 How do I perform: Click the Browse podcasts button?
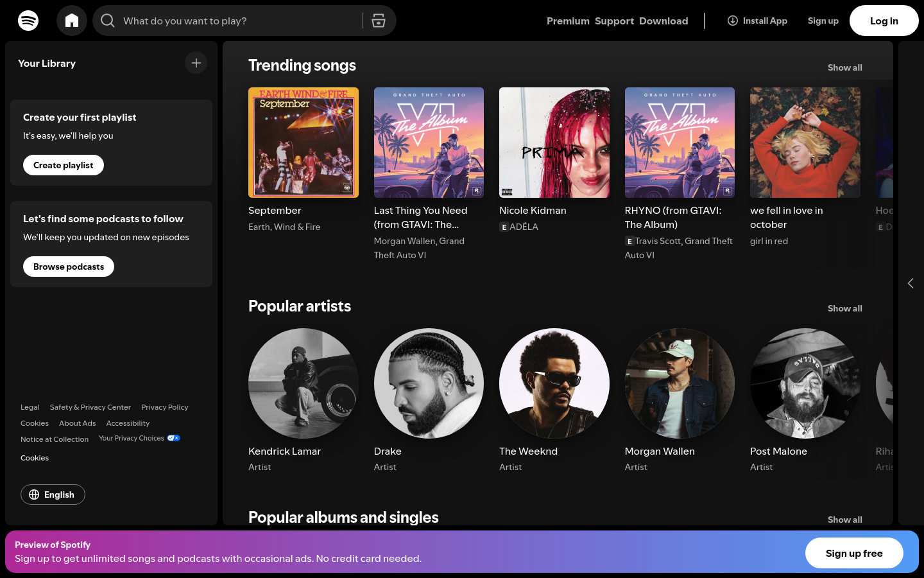[x=69, y=267]
